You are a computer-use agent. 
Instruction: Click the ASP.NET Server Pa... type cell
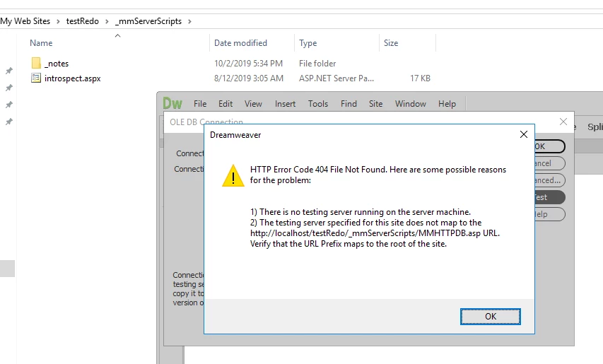pyautogui.click(x=336, y=78)
